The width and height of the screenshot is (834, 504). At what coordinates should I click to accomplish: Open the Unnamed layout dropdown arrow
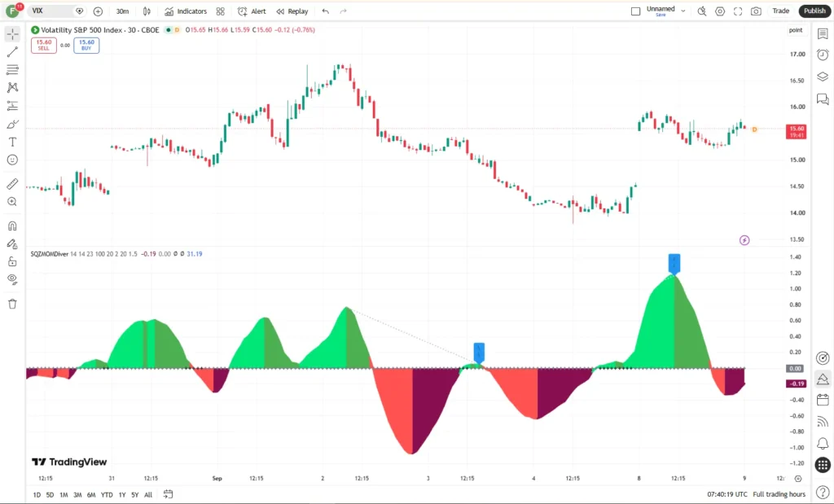tap(683, 11)
